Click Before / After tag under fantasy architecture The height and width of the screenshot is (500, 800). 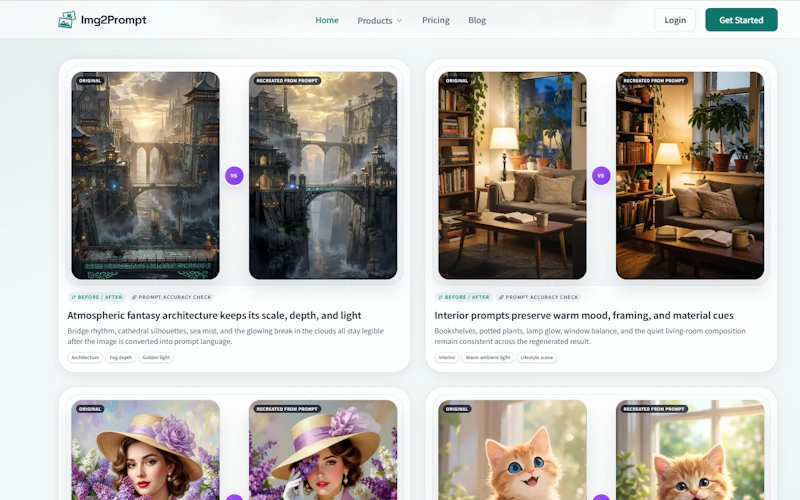(97, 297)
